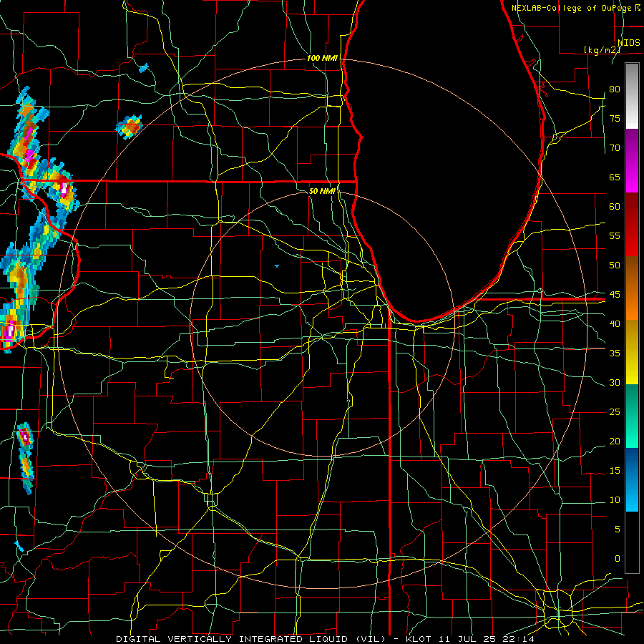Click the magenta-core storm cell in the southwest
Image resolution: width=644 pixels, height=644 pixels.
(x=25, y=437)
